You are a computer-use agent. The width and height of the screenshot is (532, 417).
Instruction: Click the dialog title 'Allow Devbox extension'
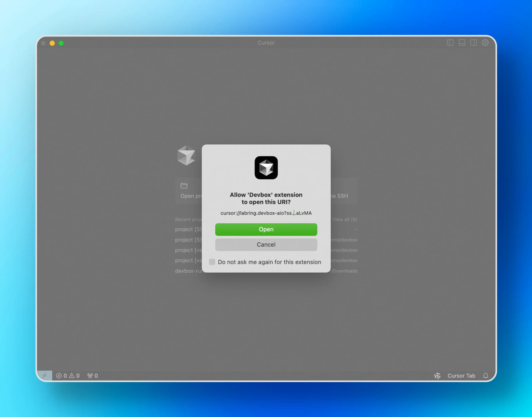coord(266,199)
